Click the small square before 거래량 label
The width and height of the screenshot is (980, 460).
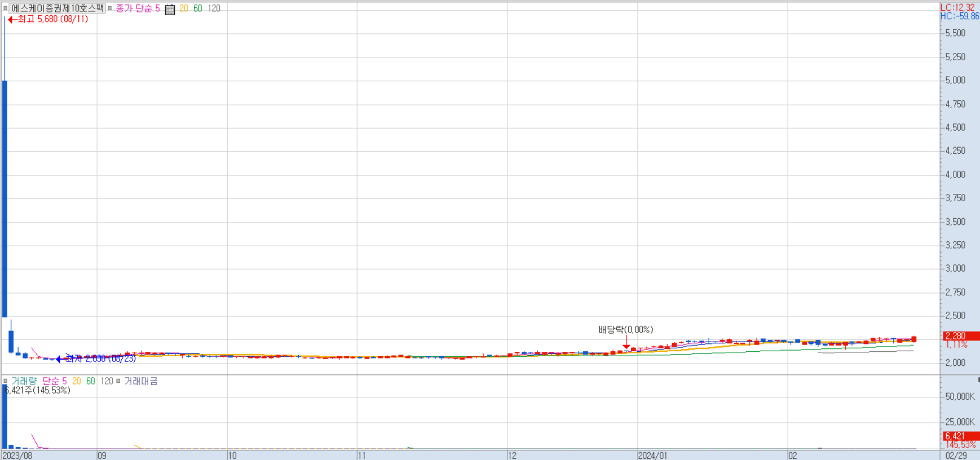tap(5, 381)
